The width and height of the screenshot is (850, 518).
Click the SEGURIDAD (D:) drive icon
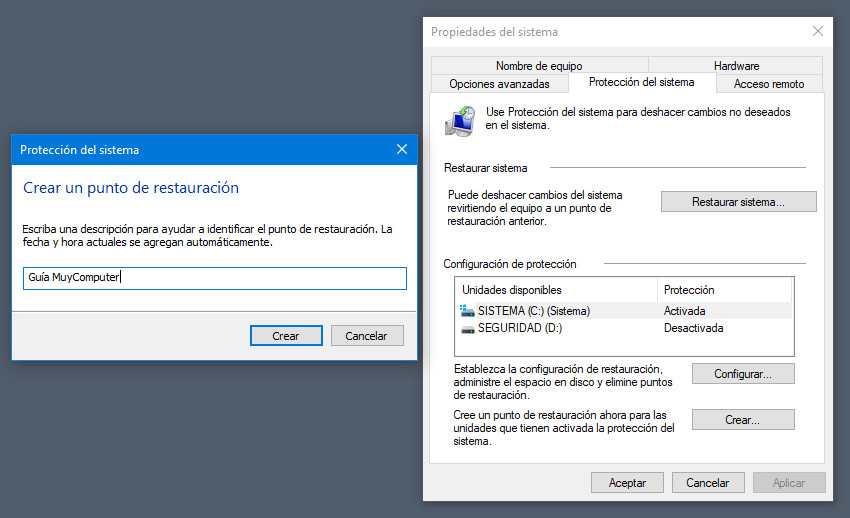[x=467, y=329]
